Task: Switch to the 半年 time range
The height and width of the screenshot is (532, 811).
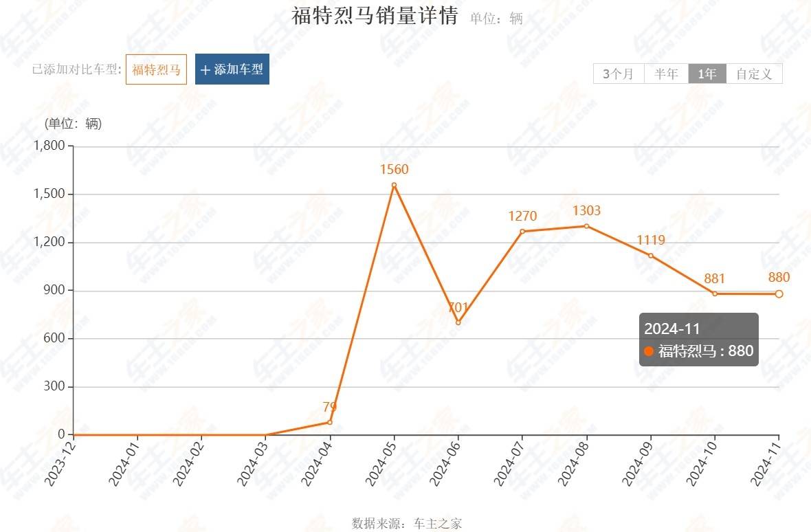Action: pyautogui.click(x=666, y=74)
